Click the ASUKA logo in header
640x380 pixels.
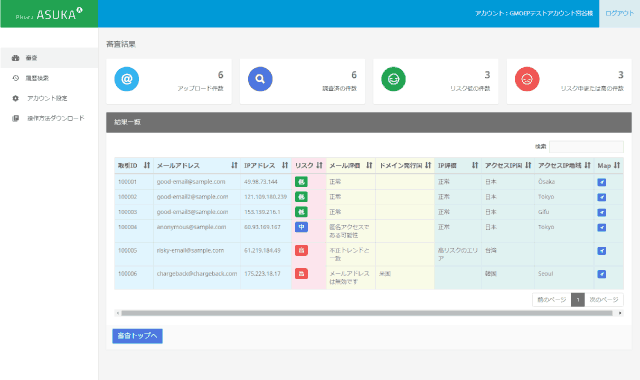[x=49, y=14]
